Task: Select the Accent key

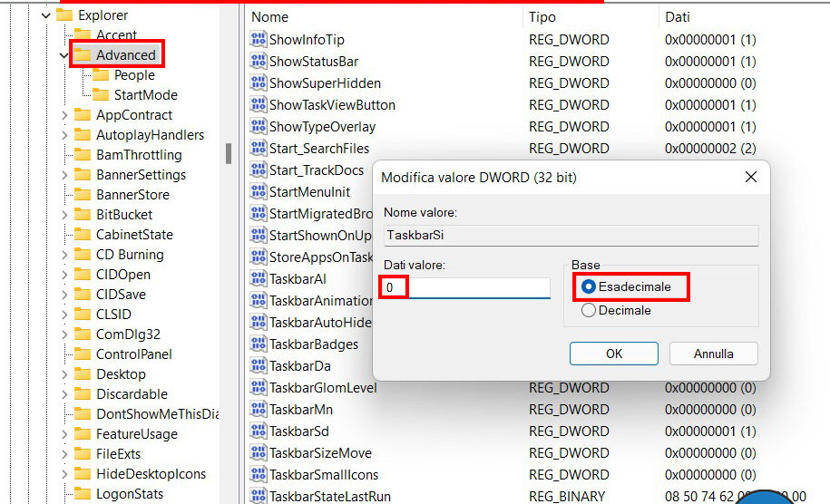Action: click(x=116, y=35)
